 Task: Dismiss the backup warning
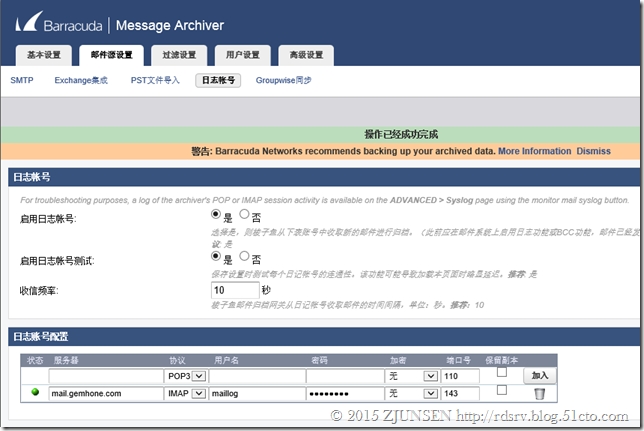coord(593,151)
